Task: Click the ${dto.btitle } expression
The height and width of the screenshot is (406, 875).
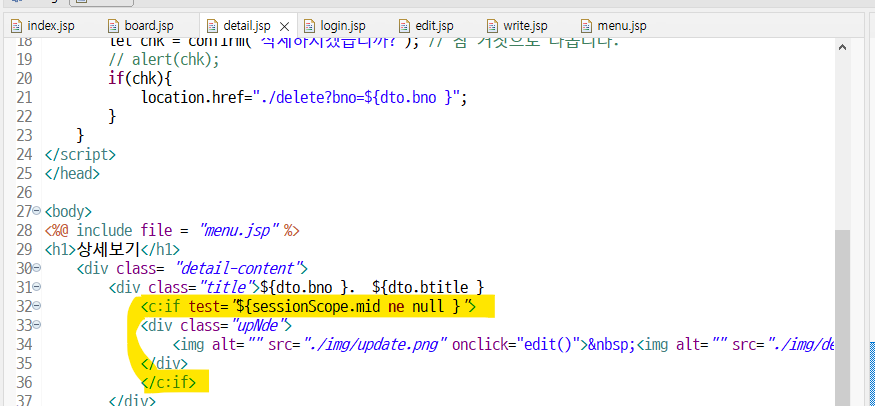Action: 427,287
